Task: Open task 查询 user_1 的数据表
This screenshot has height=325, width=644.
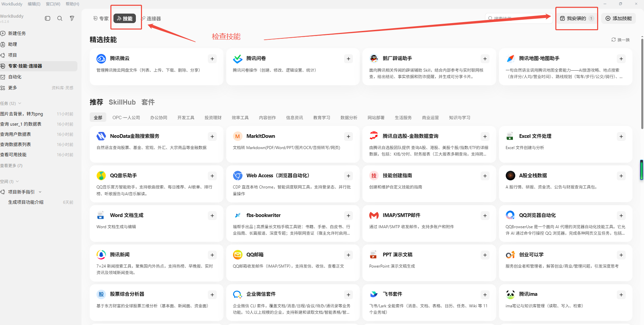Action: [x=37, y=124]
